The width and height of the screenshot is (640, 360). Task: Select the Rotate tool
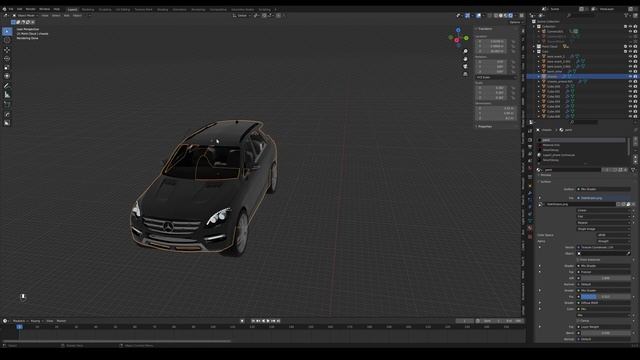(7, 58)
